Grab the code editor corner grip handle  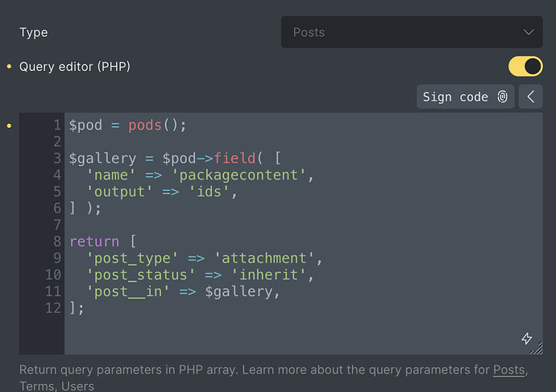pyautogui.click(x=537, y=348)
